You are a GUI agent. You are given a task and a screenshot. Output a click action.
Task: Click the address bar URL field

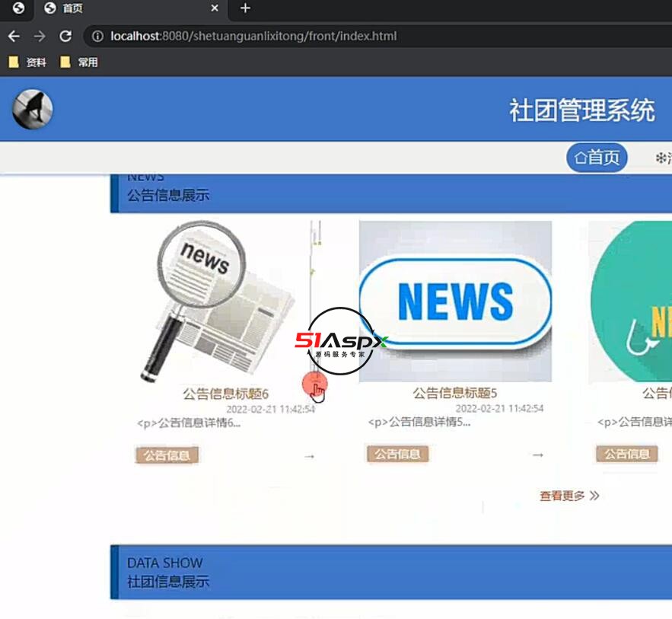(377, 37)
